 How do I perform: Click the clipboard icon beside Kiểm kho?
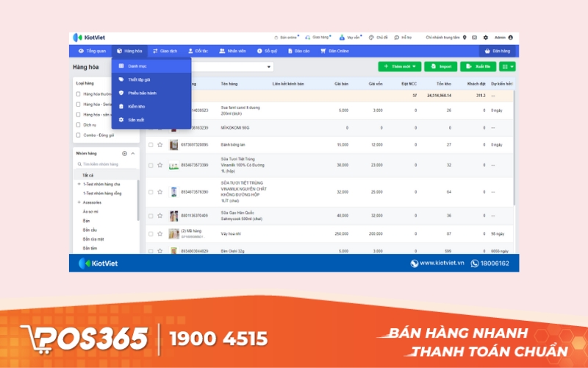pos(121,107)
